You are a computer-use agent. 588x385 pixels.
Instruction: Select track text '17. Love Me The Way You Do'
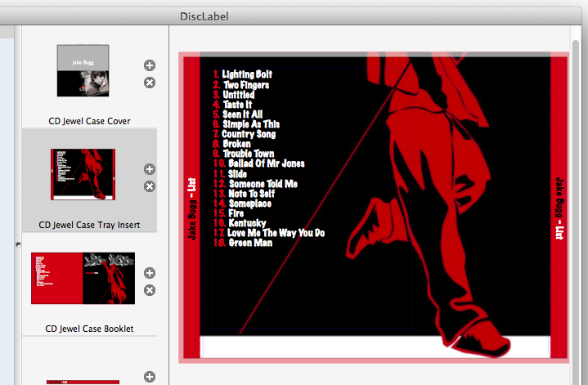click(x=269, y=233)
